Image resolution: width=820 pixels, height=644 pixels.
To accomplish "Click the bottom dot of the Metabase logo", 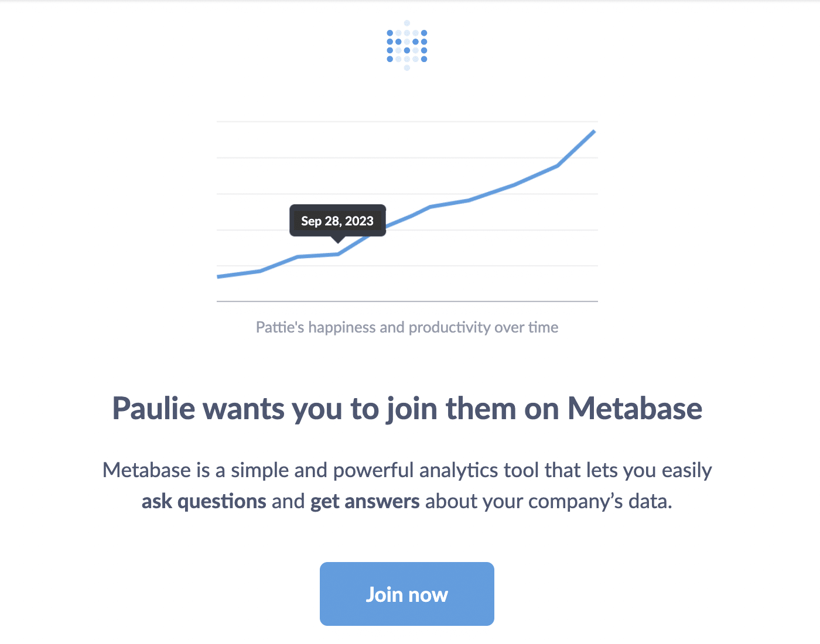I will (407, 68).
